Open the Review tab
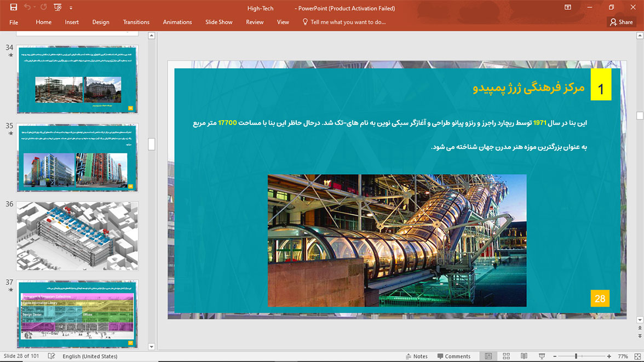The height and width of the screenshot is (362, 644). click(255, 22)
